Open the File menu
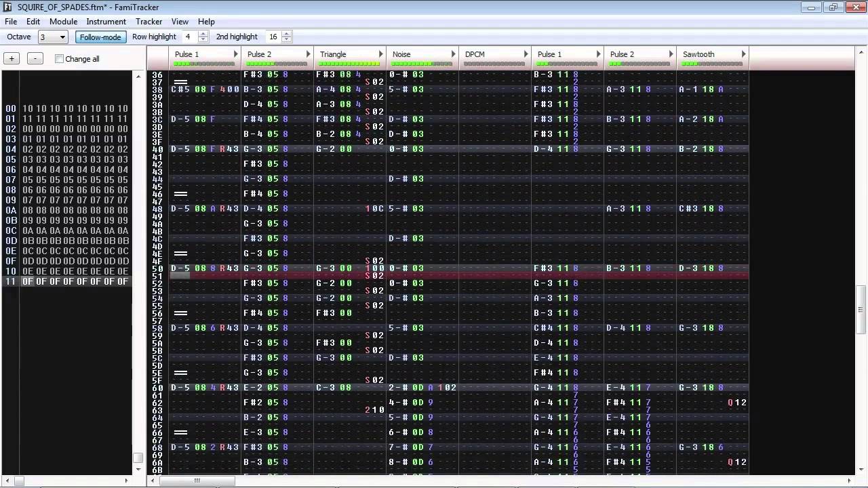Image resolution: width=868 pixels, height=488 pixels. coord(11,22)
